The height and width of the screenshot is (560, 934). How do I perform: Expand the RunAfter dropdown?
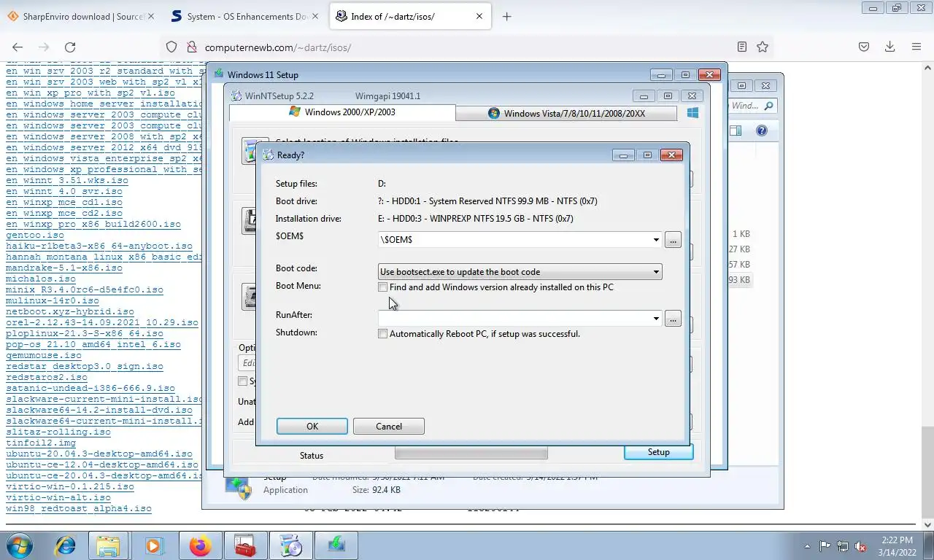pos(656,319)
